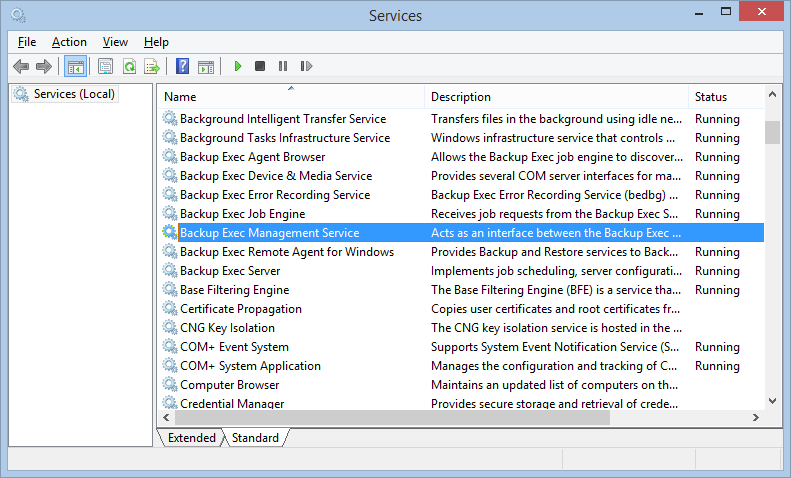791x478 pixels.
Task: Select Backup Exec Remote Agent for Windows
Action: coord(287,252)
